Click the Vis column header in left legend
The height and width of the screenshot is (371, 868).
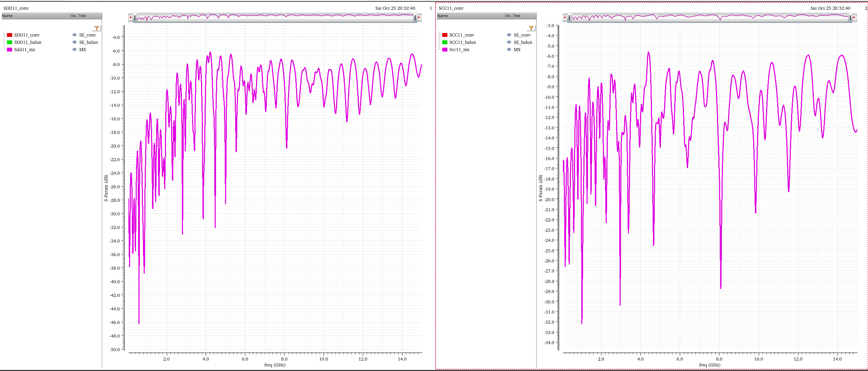coord(73,16)
